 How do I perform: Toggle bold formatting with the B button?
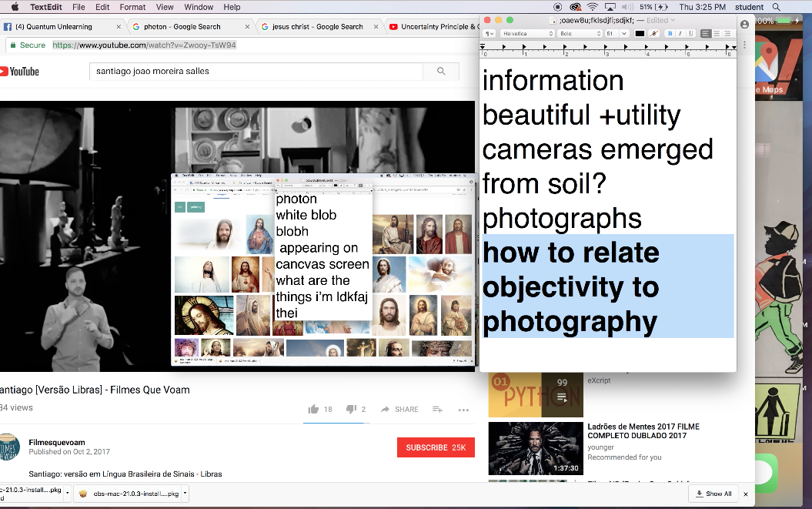[669, 34]
